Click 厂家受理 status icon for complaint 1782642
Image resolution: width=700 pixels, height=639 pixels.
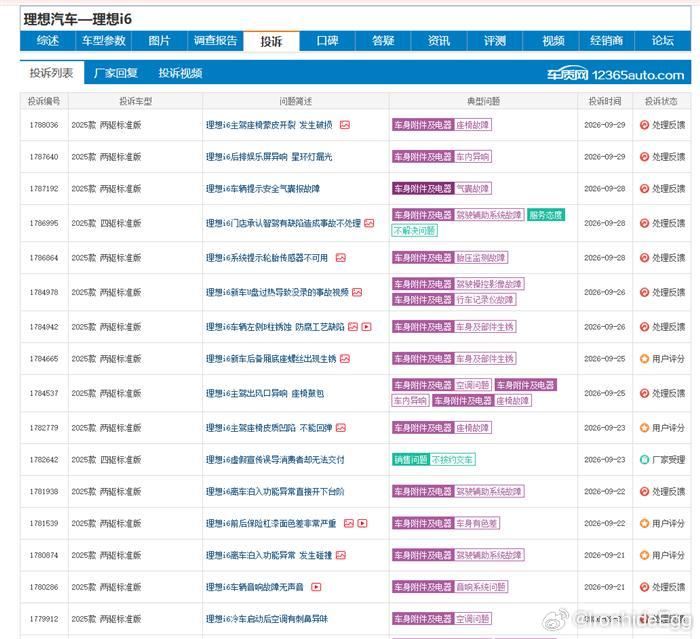[x=644, y=459]
